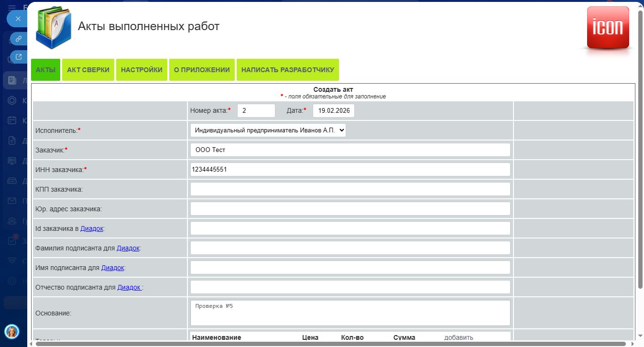Image resolution: width=644 pixels, height=347 pixels.
Task: Close the side panel with the X button
Action: tap(18, 19)
